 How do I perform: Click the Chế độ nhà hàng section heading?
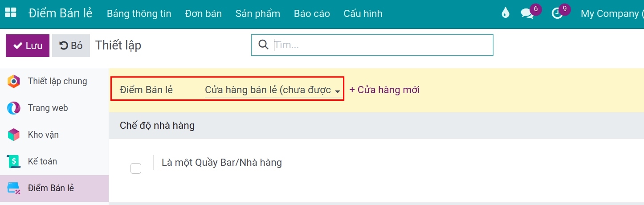click(157, 126)
